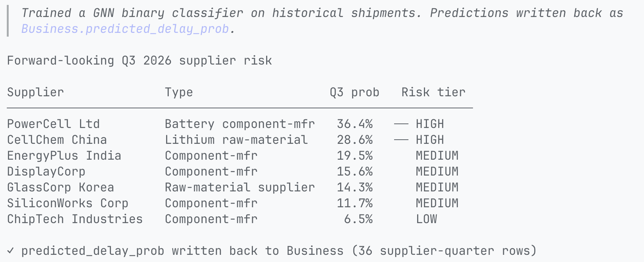Viewport: 644px width, 262px height.
Task: Click the Risk tier column header
Action: pyautogui.click(x=433, y=92)
